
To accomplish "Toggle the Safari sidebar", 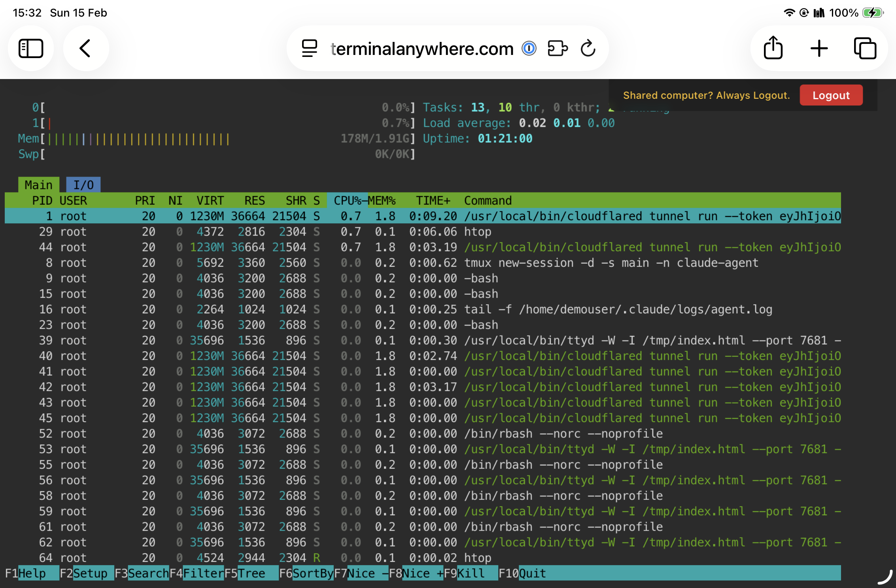I will (31, 48).
